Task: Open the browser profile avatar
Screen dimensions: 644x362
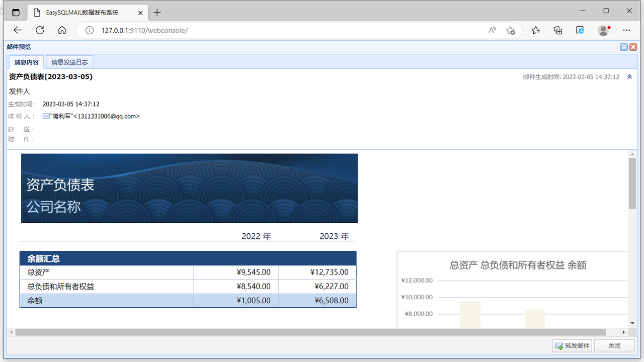Action: click(603, 30)
